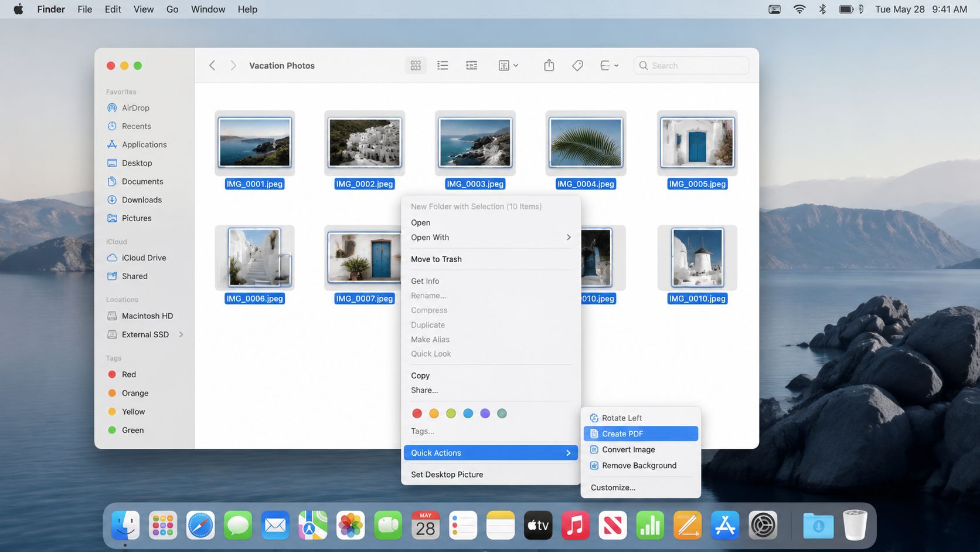980x552 pixels.
Task: Click the IMG_0006.jpeg file name
Action: [254, 299]
